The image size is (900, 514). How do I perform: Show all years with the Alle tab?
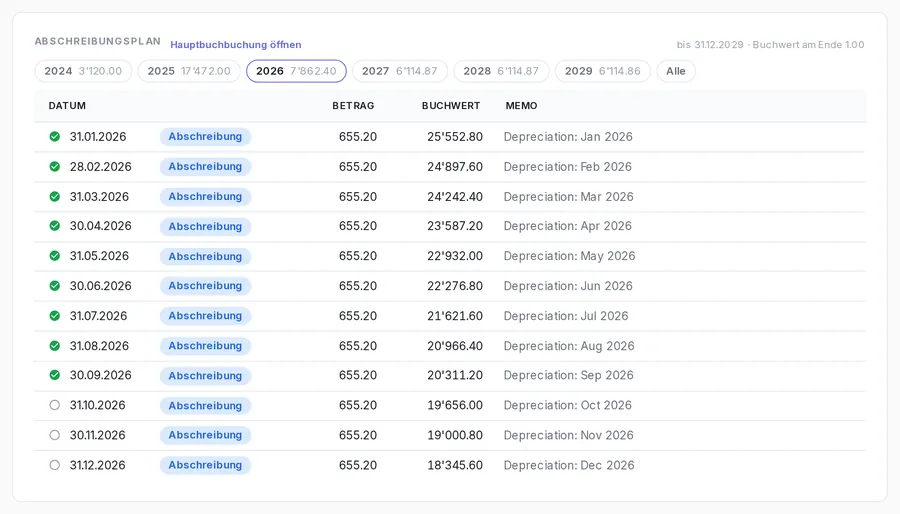tap(676, 71)
